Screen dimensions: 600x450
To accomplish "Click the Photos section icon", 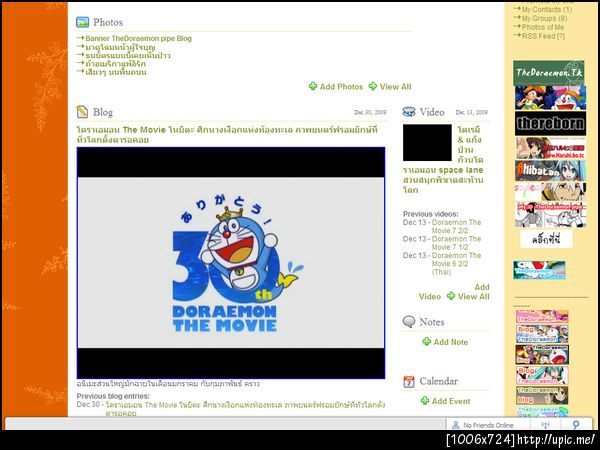I will [82, 22].
